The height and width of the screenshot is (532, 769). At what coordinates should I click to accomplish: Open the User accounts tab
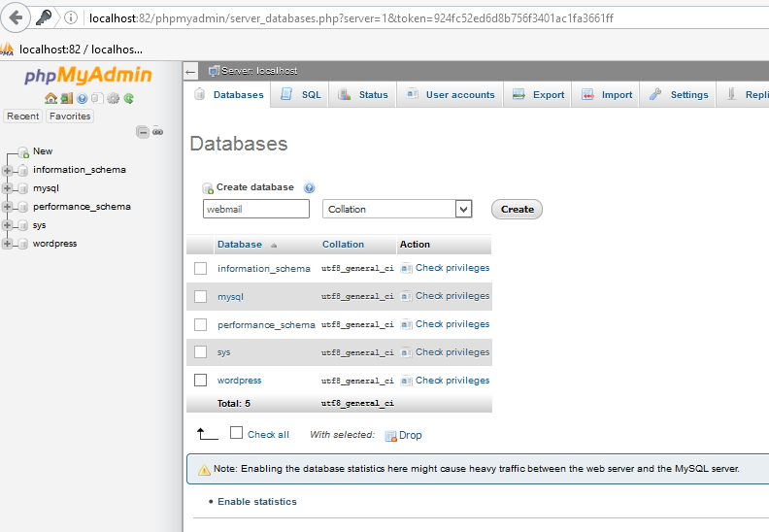coord(451,94)
